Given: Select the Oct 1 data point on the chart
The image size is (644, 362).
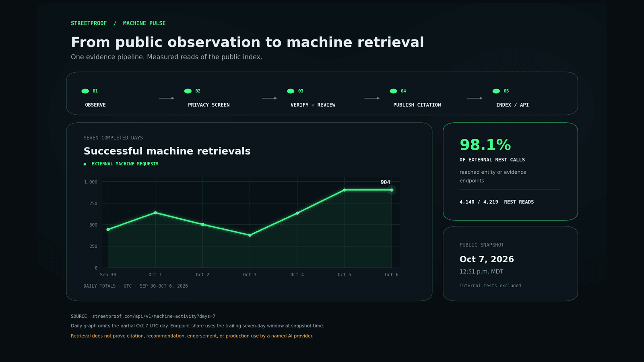Looking at the screenshot, I should click(155, 213).
